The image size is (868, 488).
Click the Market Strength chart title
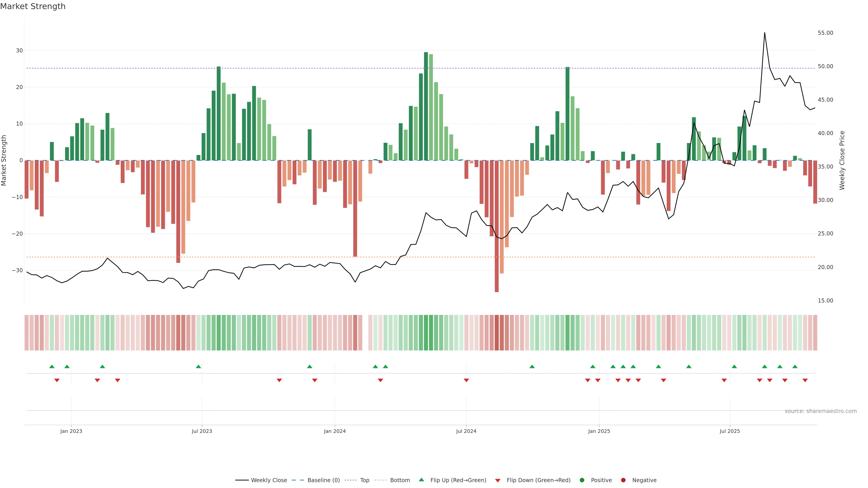(33, 6)
